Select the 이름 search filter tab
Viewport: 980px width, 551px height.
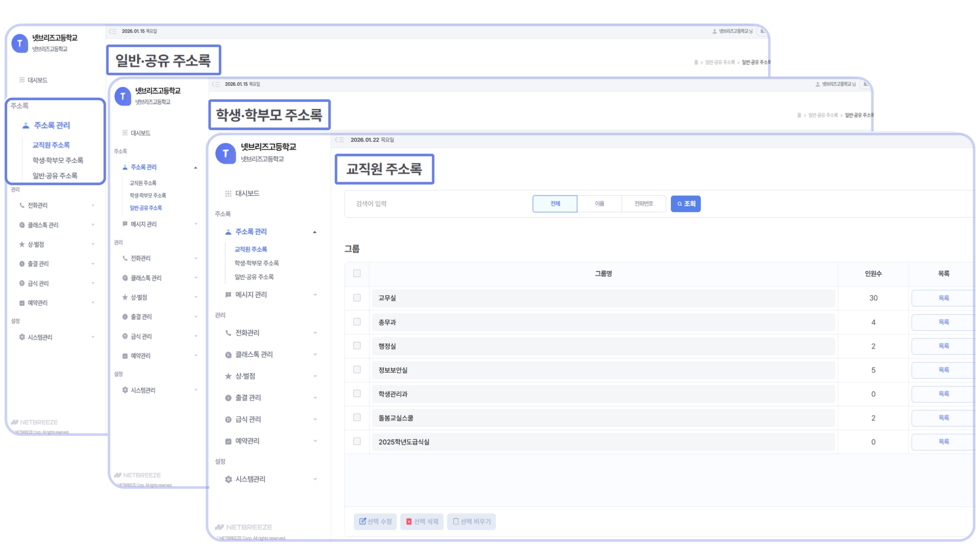tap(599, 204)
